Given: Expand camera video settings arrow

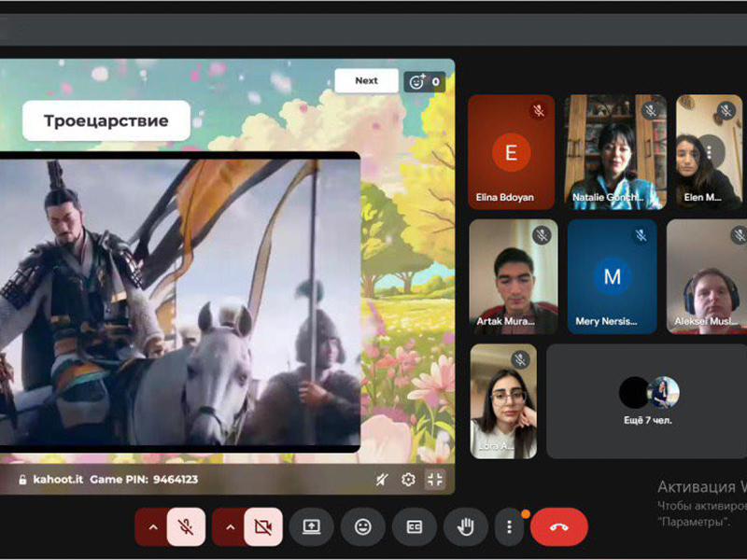Looking at the screenshot, I should (x=230, y=527).
